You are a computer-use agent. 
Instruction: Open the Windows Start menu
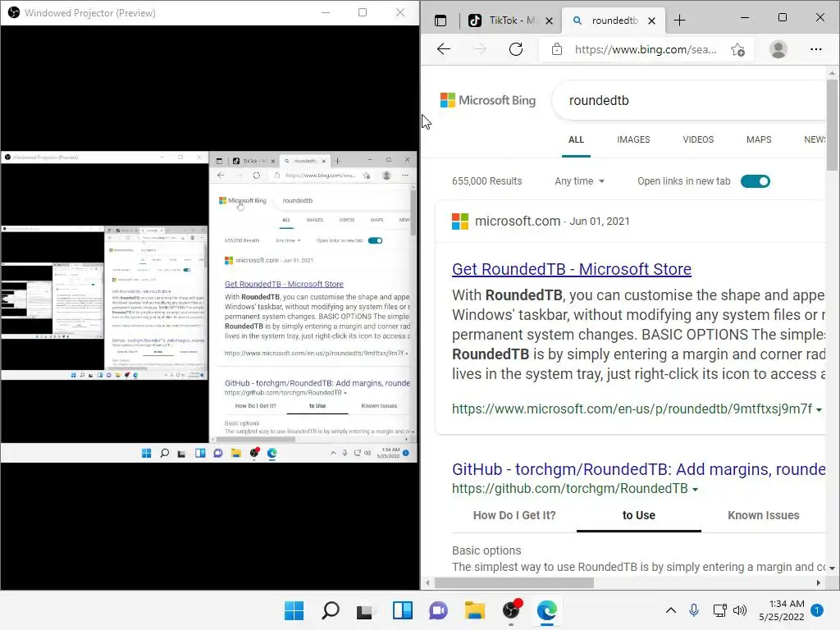(294, 610)
